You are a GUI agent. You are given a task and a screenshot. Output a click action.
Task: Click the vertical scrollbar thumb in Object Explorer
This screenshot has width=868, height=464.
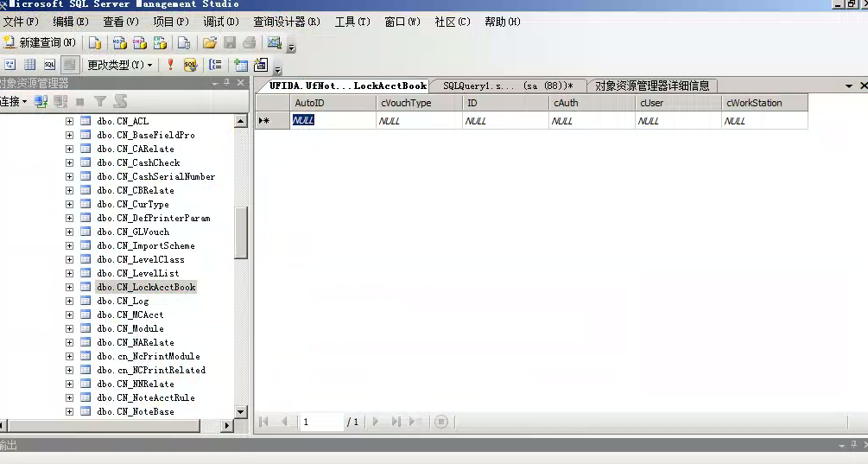(x=241, y=232)
